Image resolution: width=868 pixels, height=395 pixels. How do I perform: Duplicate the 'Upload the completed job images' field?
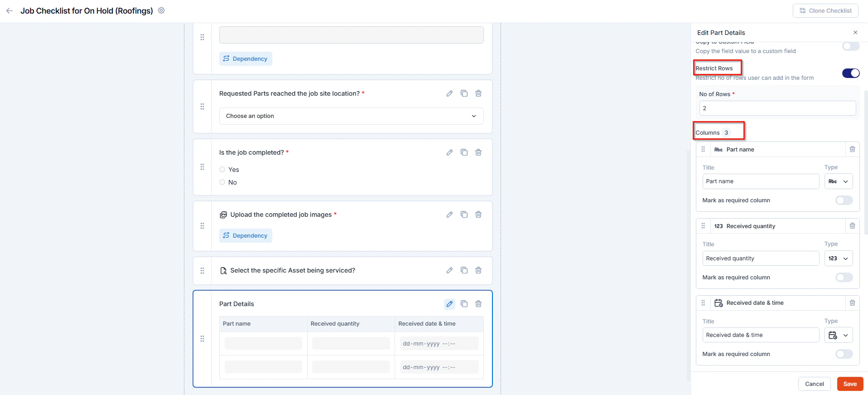click(464, 215)
